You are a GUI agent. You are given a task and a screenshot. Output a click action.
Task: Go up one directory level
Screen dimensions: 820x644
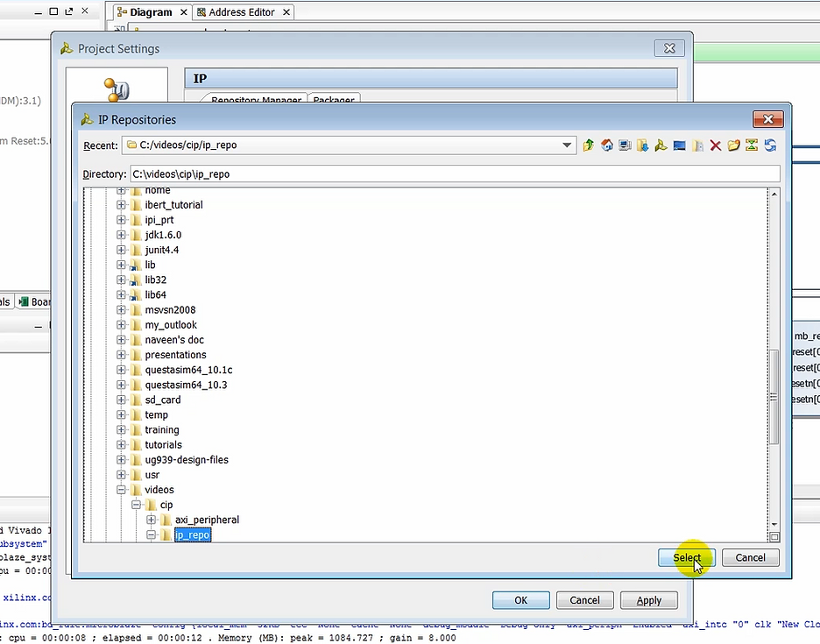tap(588, 145)
